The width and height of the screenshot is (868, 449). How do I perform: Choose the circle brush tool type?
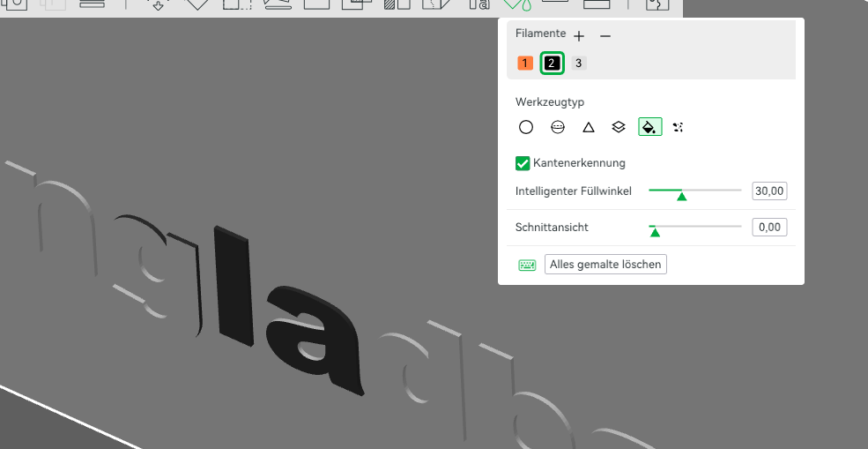tap(526, 128)
